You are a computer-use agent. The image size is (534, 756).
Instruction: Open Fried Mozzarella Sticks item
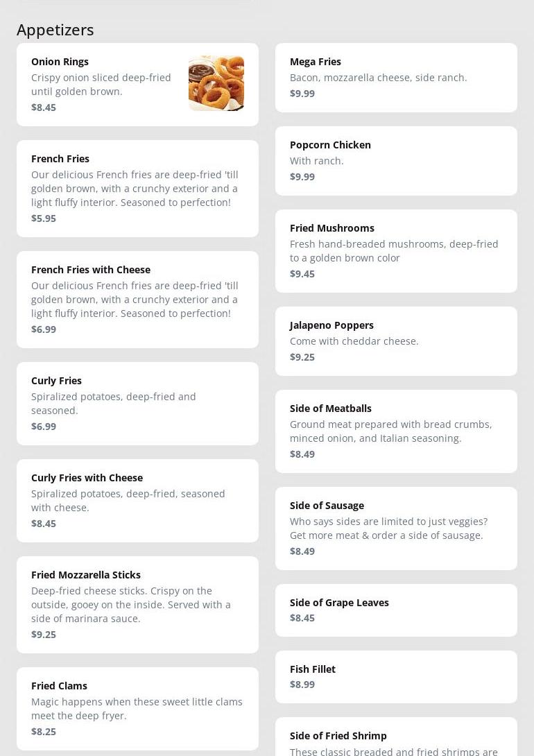tap(137, 605)
